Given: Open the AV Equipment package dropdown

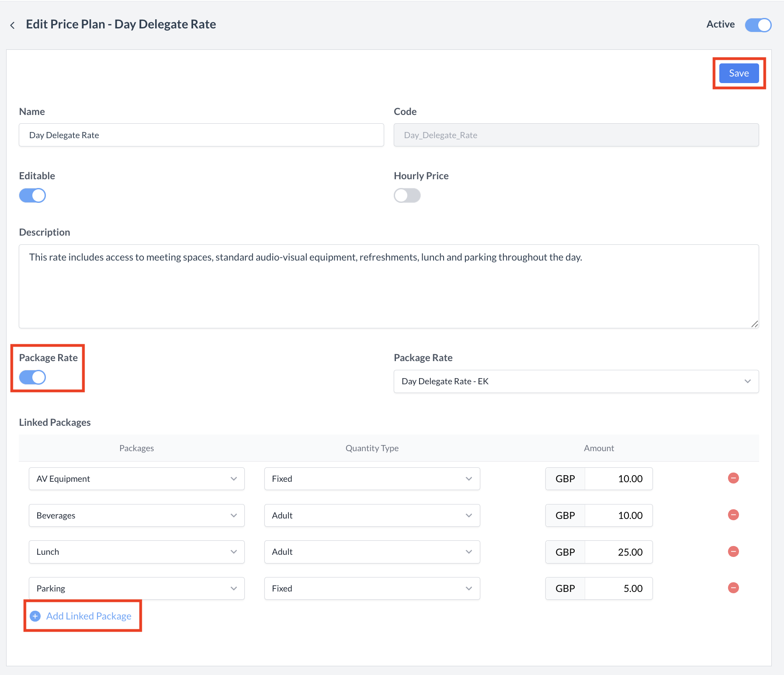Looking at the screenshot, I should (136, 479).
